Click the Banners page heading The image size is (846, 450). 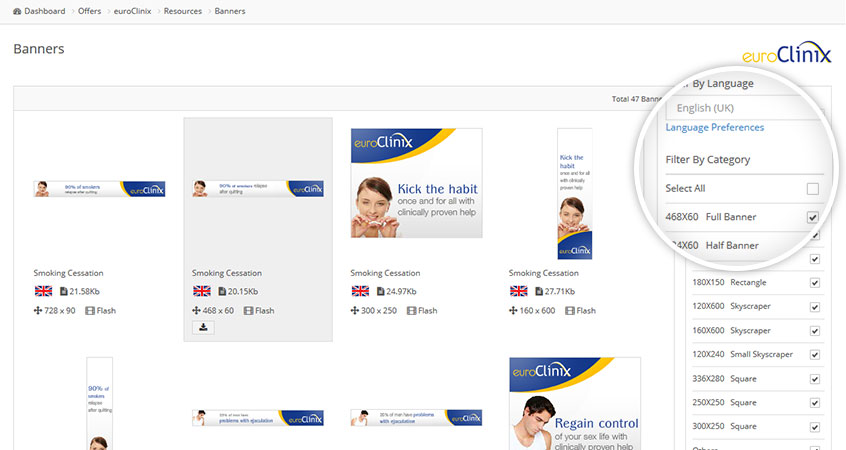[39, 49]
